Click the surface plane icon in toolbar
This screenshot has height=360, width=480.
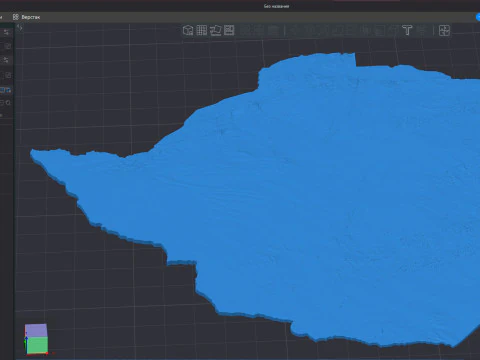[215, 30]
